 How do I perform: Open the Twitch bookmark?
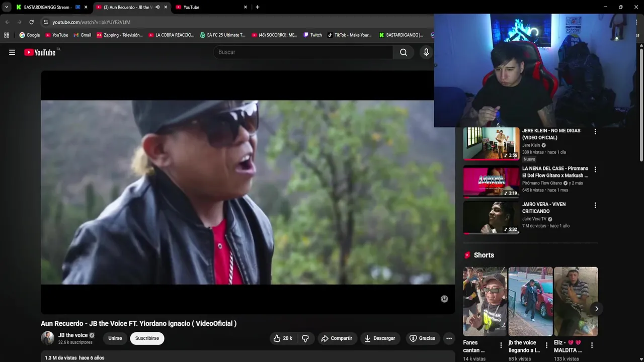[312, 35]
